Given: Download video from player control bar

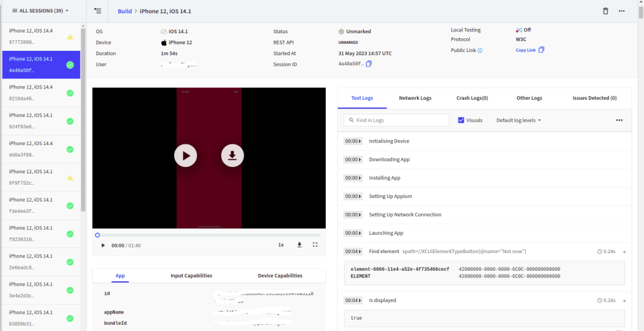Looking at the screenshot, I should [299, 245].
